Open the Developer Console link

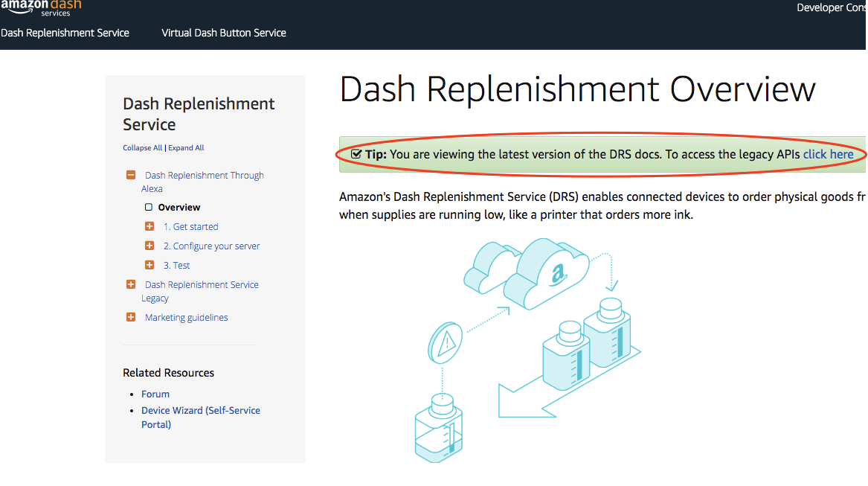pyautogui.click(x=832, y=7)
